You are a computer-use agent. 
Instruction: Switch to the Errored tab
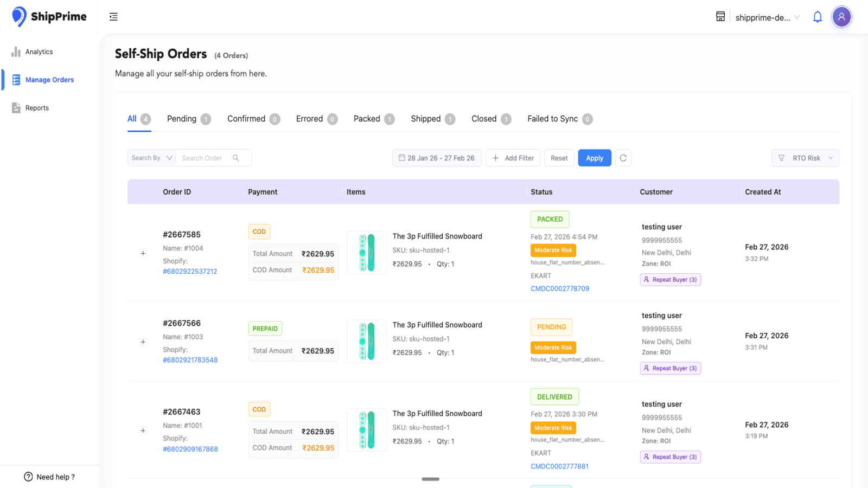pos(316,119)
